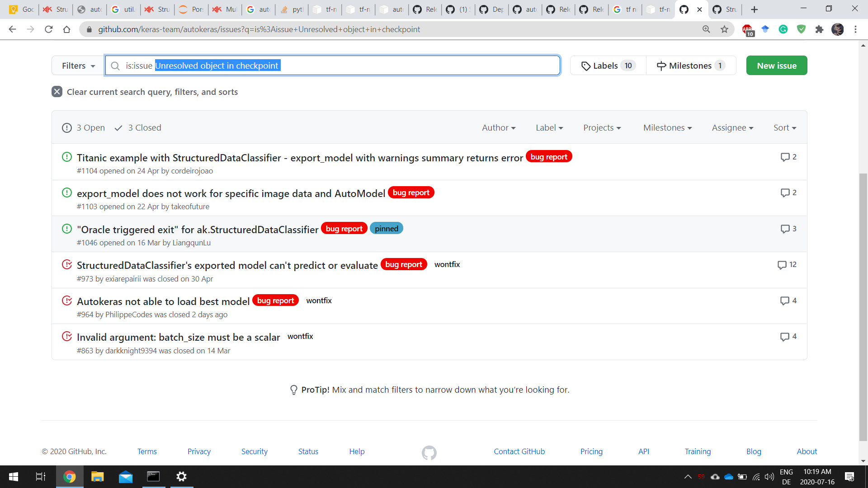Click the GitHub logo in the footer
The image size is (868, 488).
click(x=429, y=452)
